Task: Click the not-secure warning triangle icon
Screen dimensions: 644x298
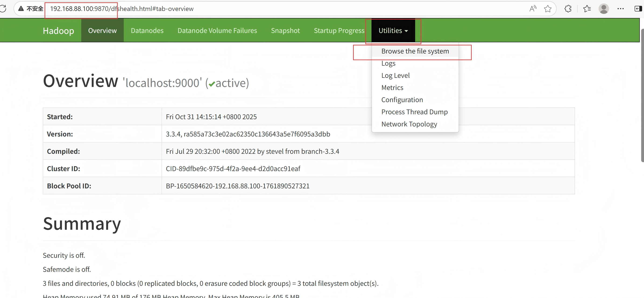Action: [x=21, y=9]
